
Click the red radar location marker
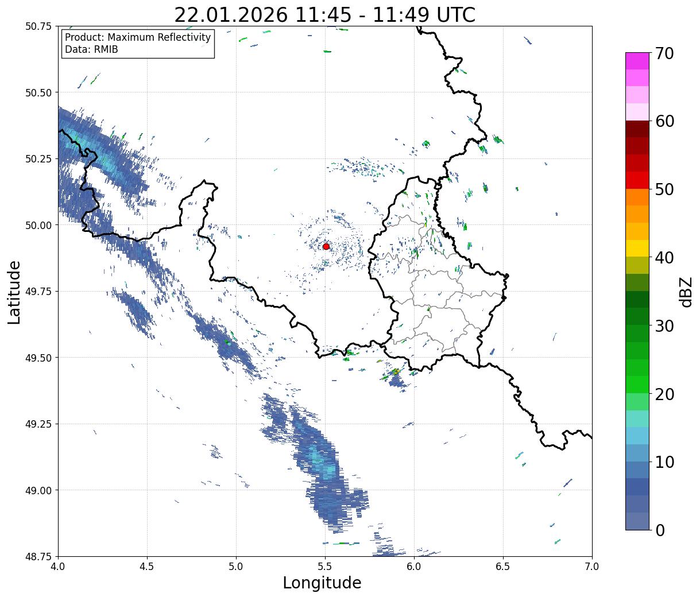tap(326, 246)
